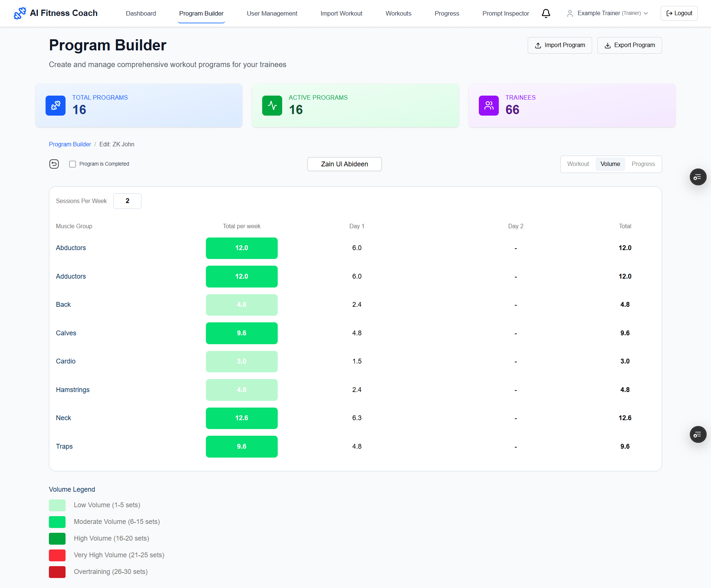711x588 pixels.
Task: Click the Trainees people icon
Action: pyautogui.click(x=489, y=106)
